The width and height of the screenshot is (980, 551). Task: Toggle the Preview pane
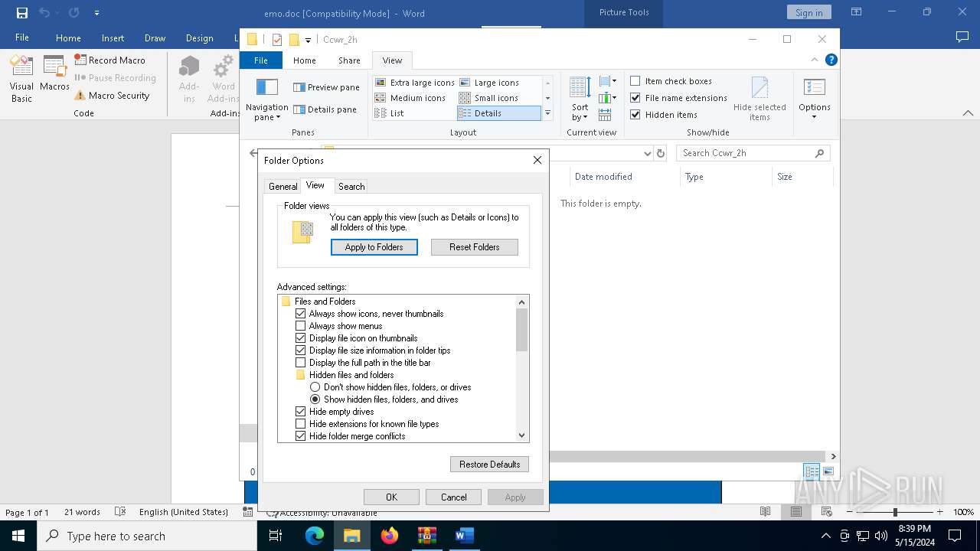[x=326, y=87]
